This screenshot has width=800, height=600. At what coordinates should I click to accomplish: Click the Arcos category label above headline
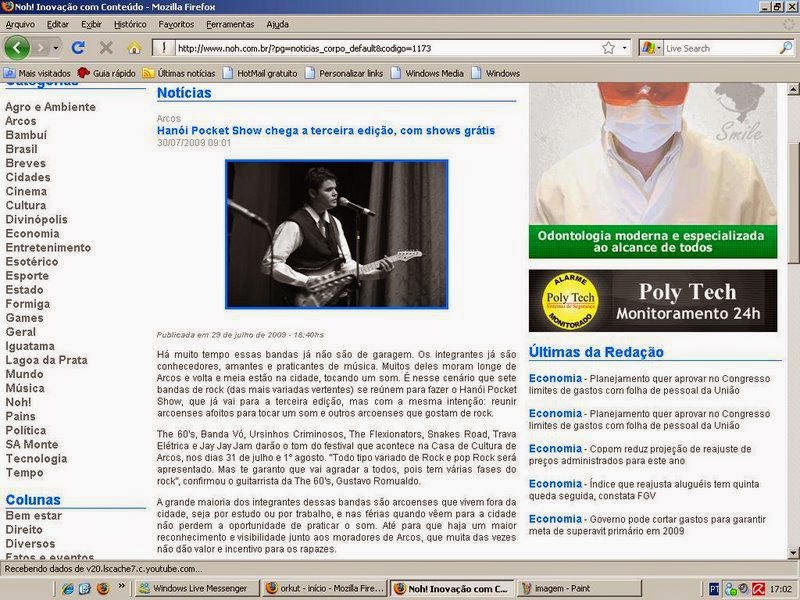[169, 118]
